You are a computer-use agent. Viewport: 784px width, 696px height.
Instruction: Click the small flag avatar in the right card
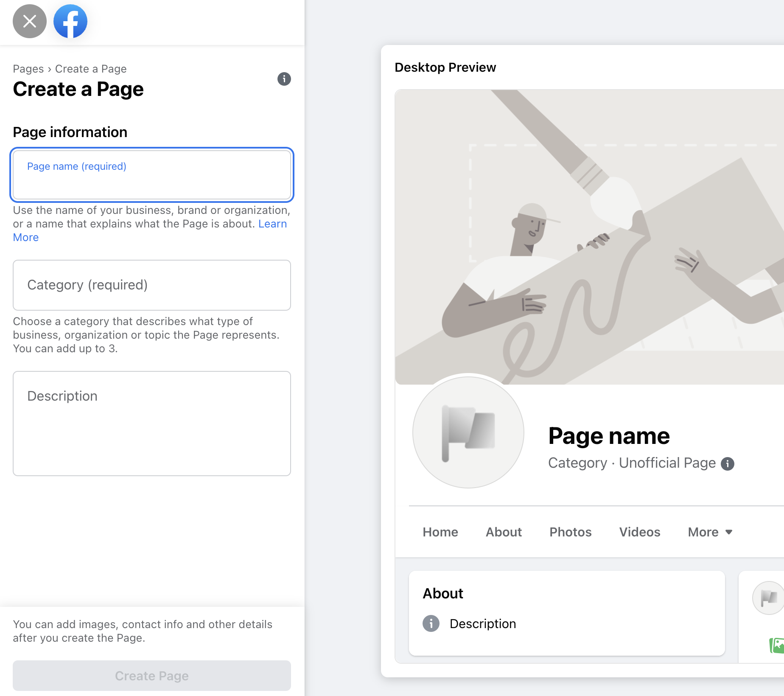tap(768, 598)
